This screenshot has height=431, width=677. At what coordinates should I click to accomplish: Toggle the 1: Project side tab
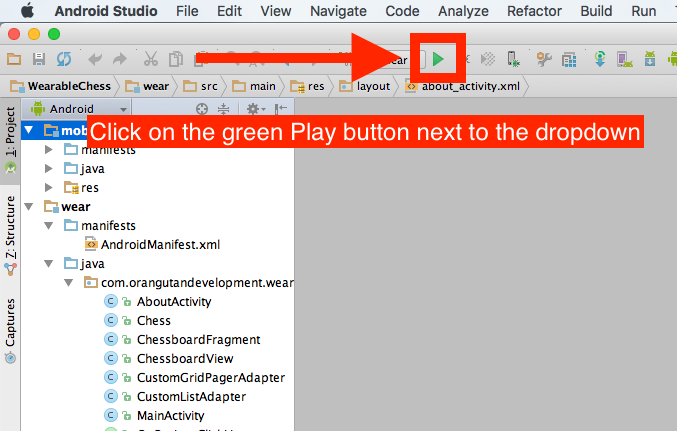[x=10, y=140]
